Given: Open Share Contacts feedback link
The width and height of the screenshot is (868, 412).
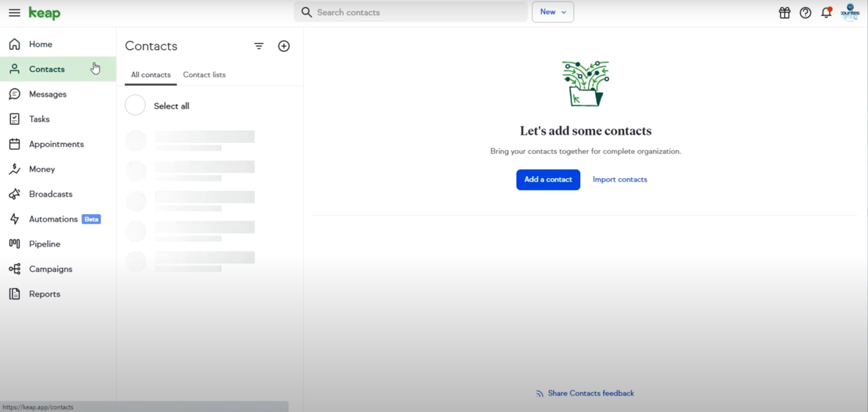Looking at the screenshot, I should point(590,393).
